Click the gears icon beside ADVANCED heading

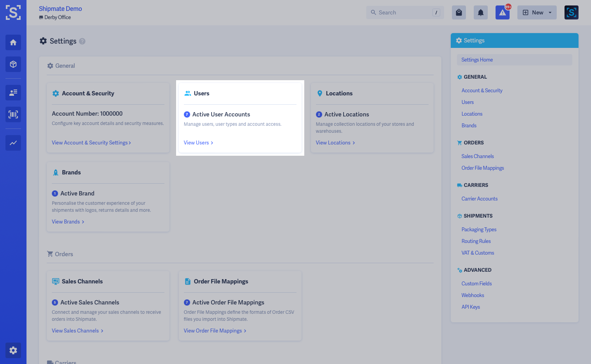tap(460, 270)
